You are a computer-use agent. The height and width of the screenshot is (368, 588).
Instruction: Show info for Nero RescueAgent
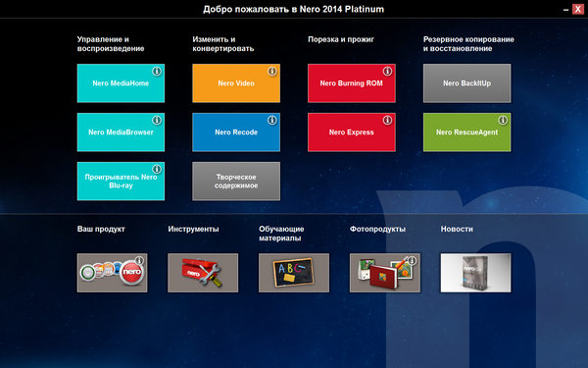[x=503, y=120]
